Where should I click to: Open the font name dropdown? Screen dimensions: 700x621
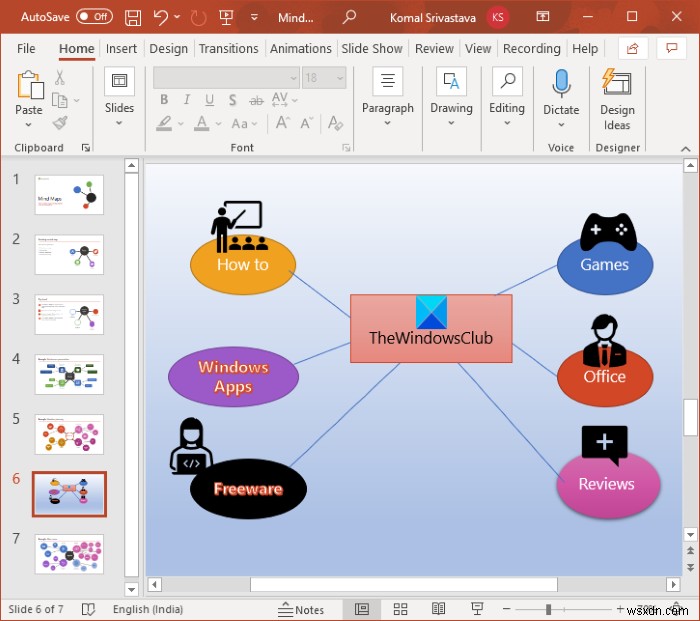point(293,78)
